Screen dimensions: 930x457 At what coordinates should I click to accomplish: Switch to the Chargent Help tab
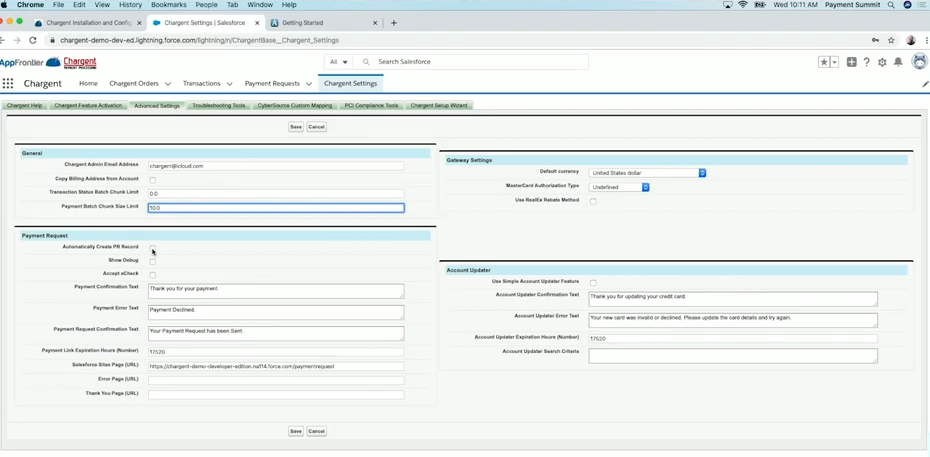pos(24,106)
